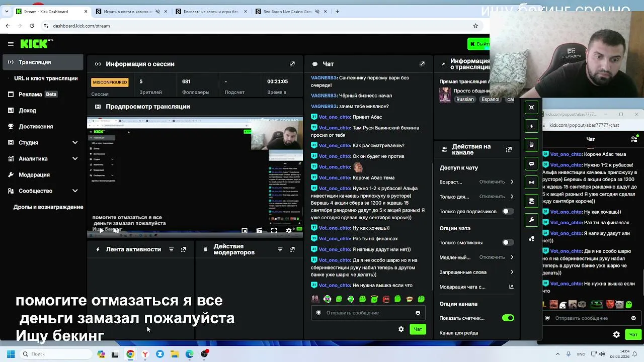Viewport: 644px width, 362px height.
Task: Open Windows Start menu
Action: click(x=11, y=354)
